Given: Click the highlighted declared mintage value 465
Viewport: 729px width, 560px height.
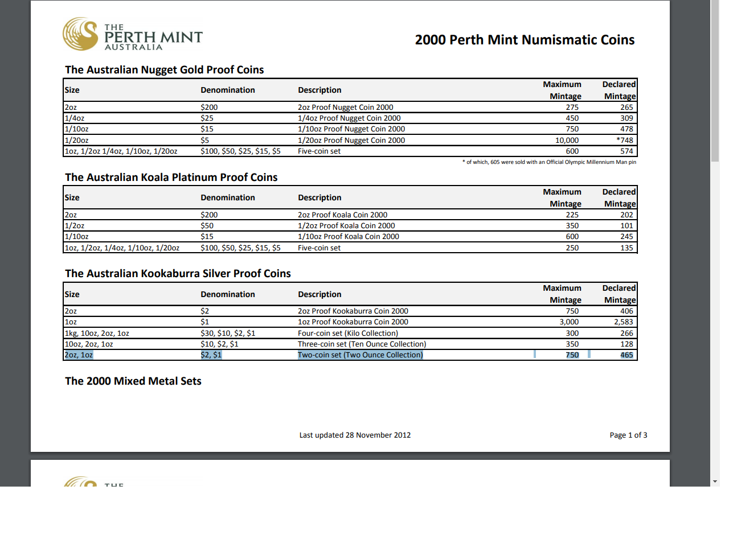Looking at the screenshot, I should coord(626,355).
